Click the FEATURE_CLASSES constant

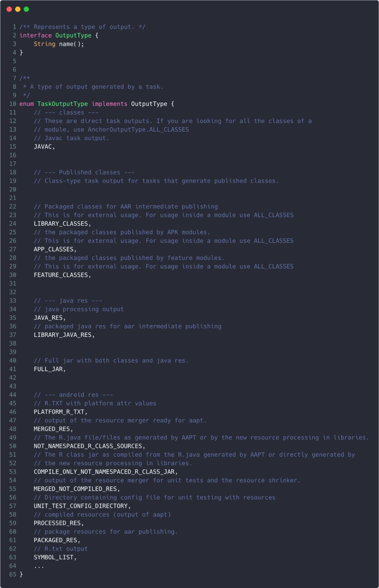coord(61,275)
